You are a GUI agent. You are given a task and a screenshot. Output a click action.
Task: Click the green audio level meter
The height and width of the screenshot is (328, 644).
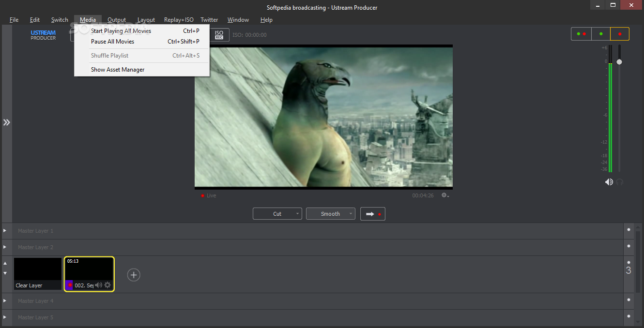point(610,117)
